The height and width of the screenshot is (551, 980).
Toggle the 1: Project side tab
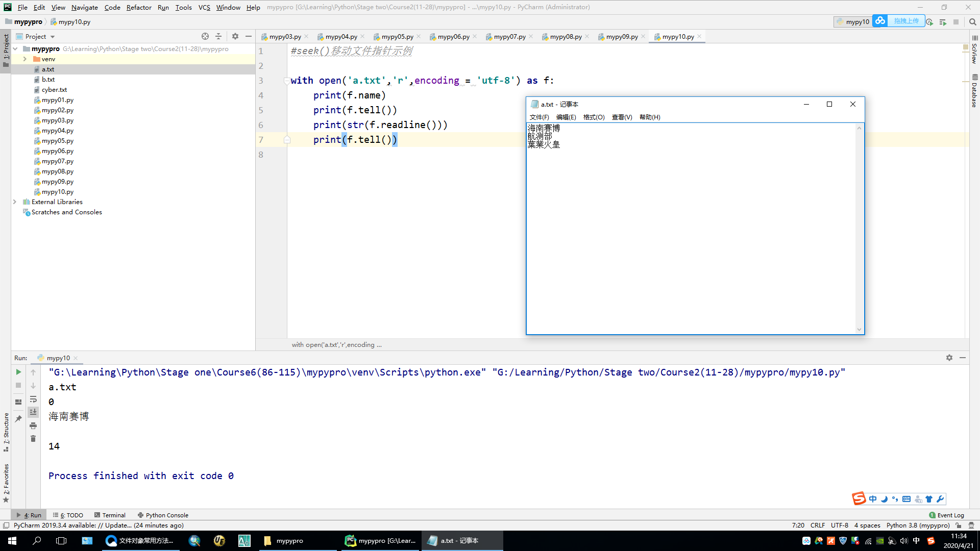tap(6, 51)
